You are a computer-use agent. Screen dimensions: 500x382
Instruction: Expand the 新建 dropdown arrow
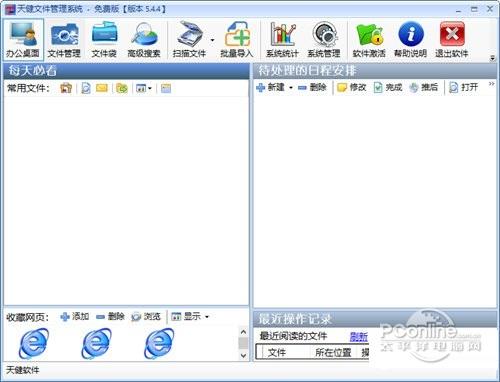pos(291,88)
